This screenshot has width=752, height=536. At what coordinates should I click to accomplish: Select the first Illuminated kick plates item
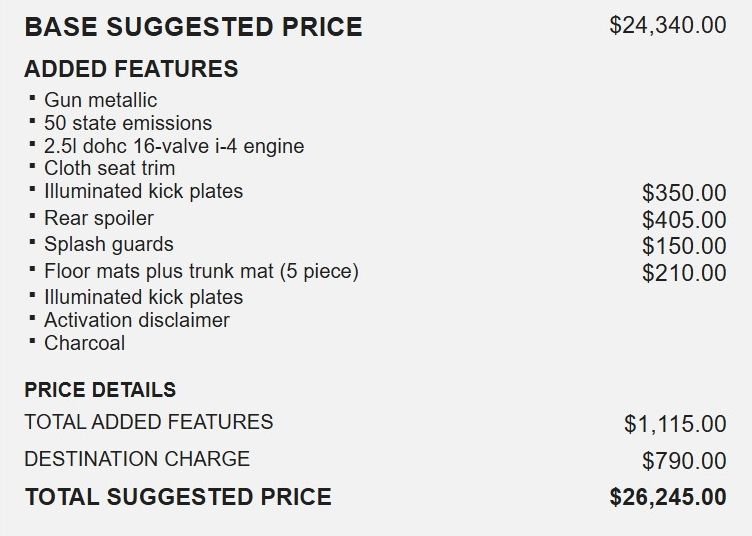[x=143, y=191]
